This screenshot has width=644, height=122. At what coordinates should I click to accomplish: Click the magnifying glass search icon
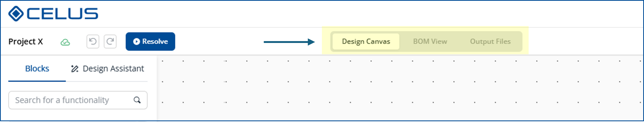137,100
